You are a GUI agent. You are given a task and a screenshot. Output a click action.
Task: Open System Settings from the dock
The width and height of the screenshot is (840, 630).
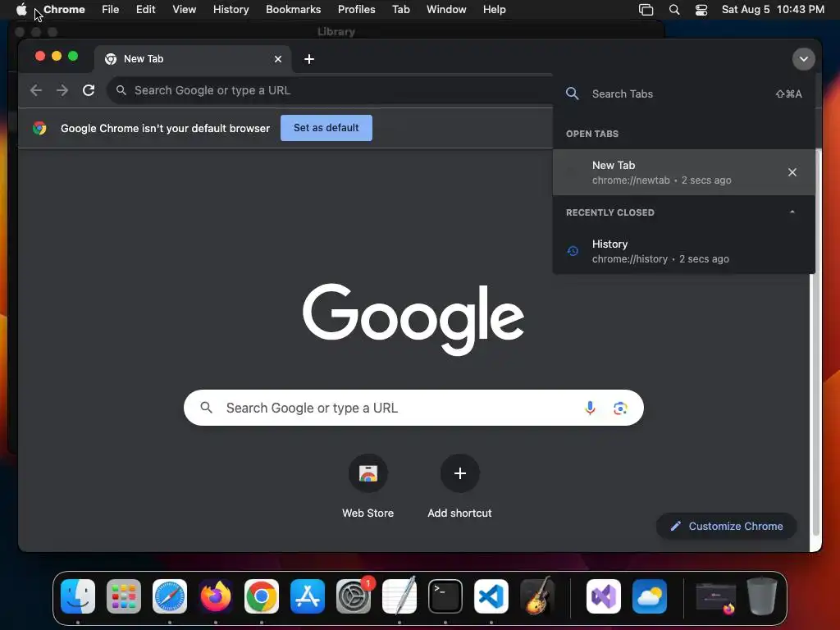tap(354, 596)
